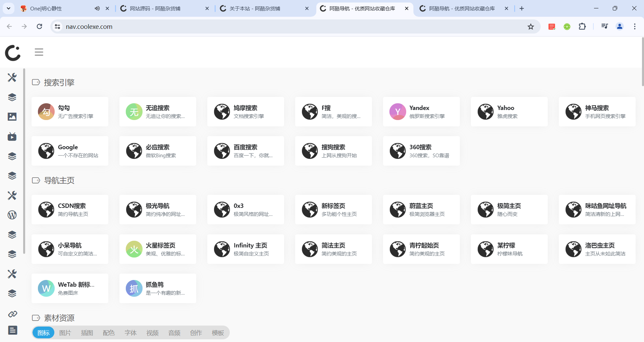The image size is (644, 342).
Task: Select the 图标 tab
Action: tap(44, 333)
